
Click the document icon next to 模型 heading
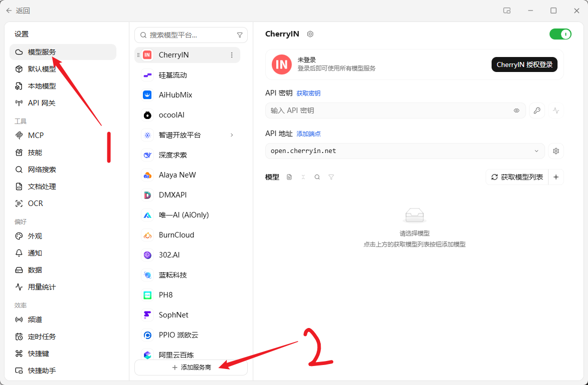289,177
